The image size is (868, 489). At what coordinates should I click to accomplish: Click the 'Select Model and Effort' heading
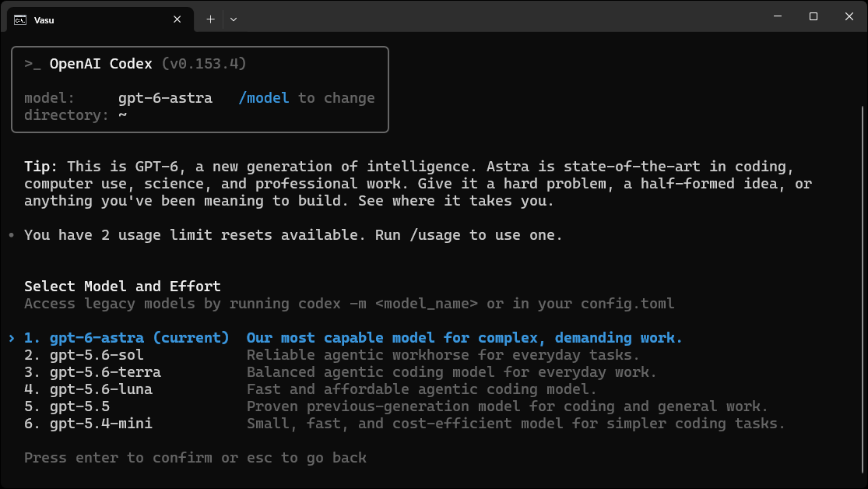tap(122, 287)
